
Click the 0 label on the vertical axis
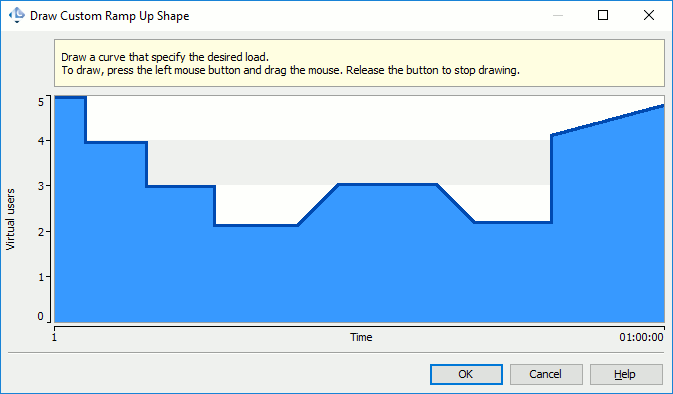[41, 316]
